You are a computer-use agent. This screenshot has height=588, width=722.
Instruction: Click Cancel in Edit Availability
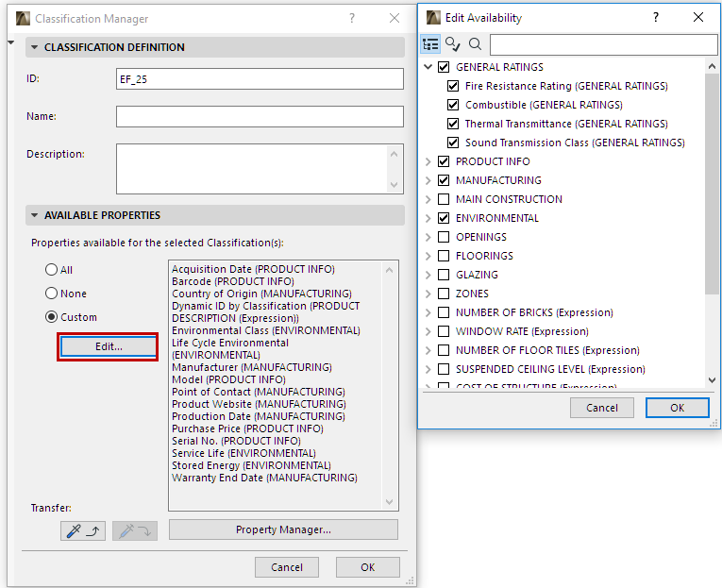[602, 408]
